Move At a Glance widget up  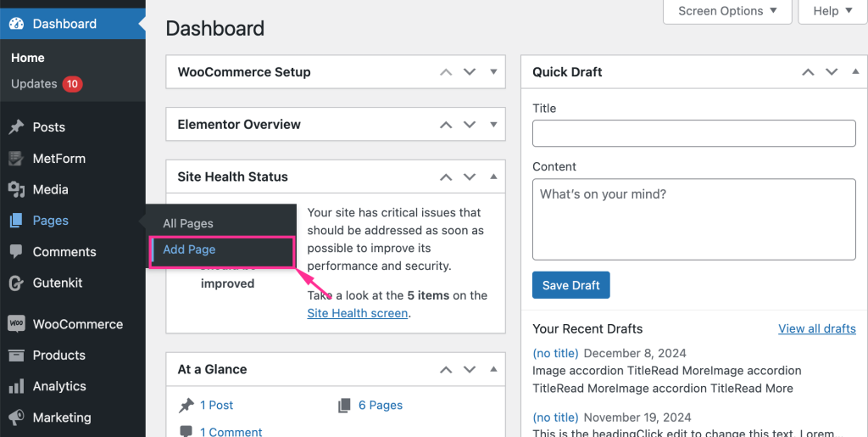pyautogui.click(x=446, y=369)
